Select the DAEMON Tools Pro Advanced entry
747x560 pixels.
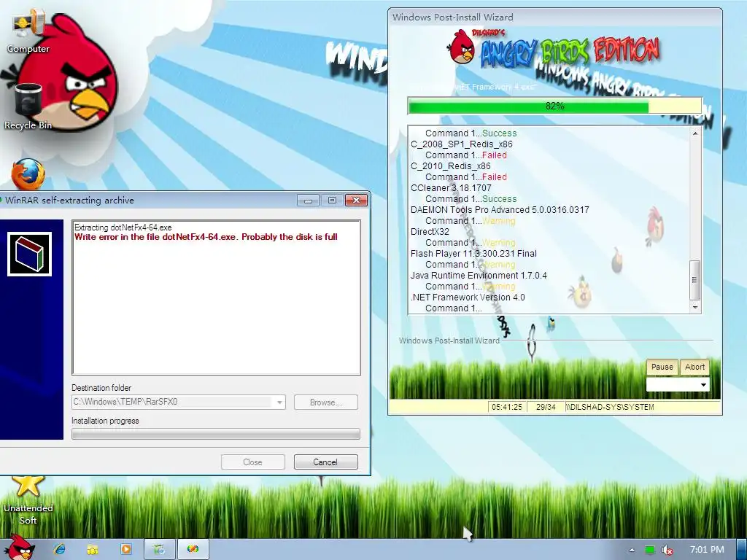pos(500,210)
